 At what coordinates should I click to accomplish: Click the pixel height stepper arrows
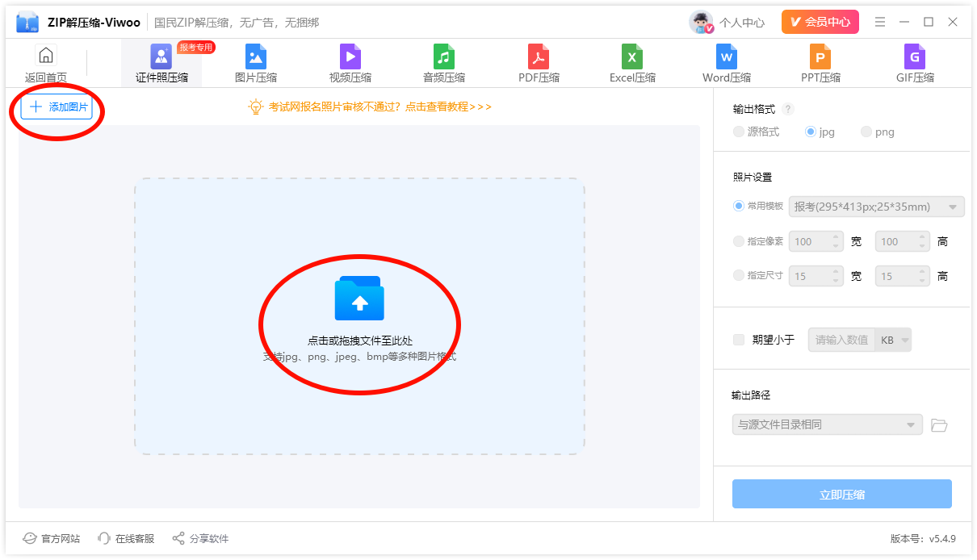[922, 241]
